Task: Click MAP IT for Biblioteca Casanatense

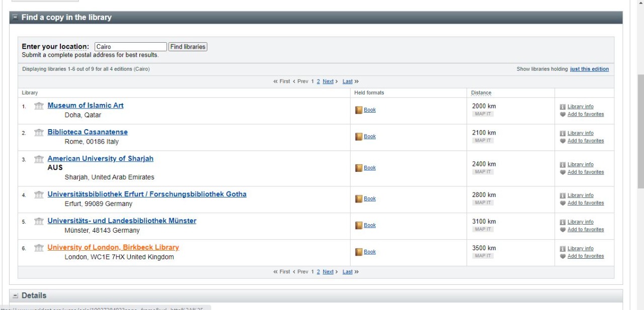Action: [x=482, y=141]
